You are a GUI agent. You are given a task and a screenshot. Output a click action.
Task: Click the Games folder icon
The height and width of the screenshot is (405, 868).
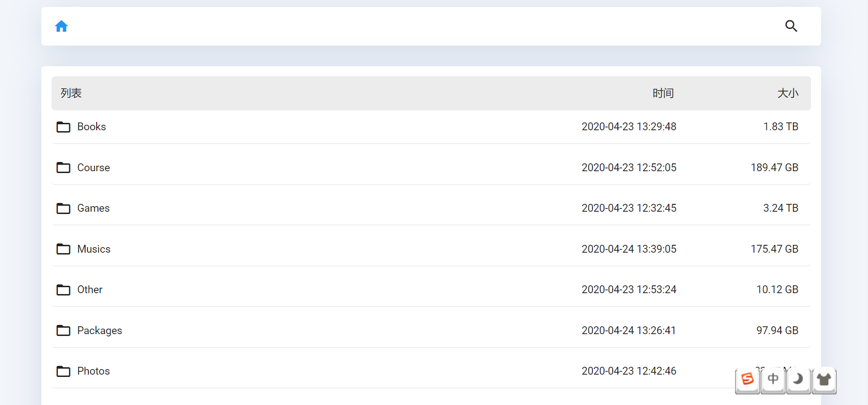point(63,208)
